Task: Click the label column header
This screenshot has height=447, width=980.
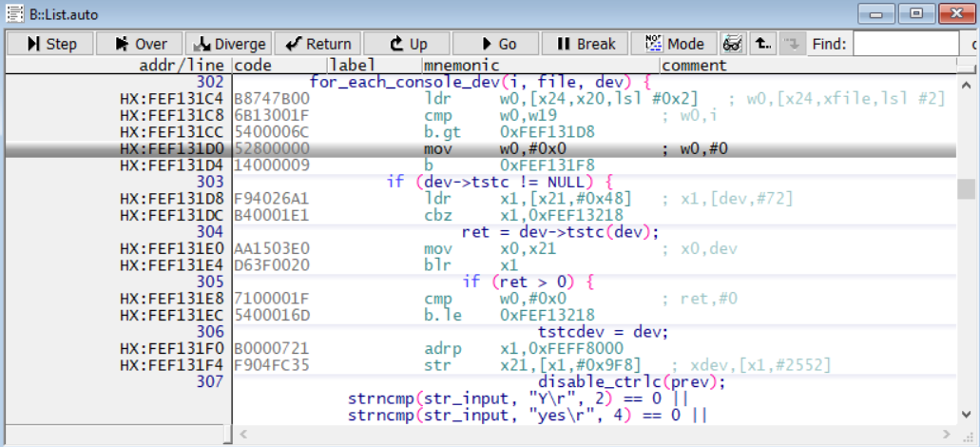Action: [x=353, y=65]
